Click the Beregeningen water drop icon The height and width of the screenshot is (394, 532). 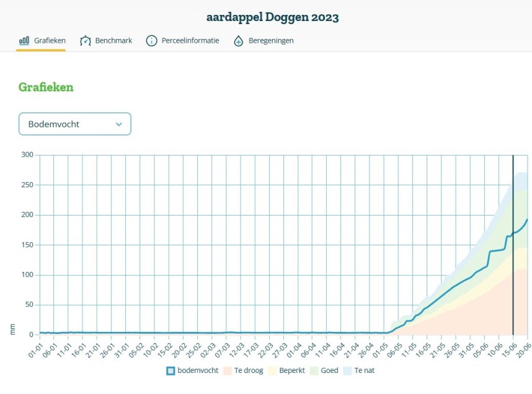tap(239, 41)
